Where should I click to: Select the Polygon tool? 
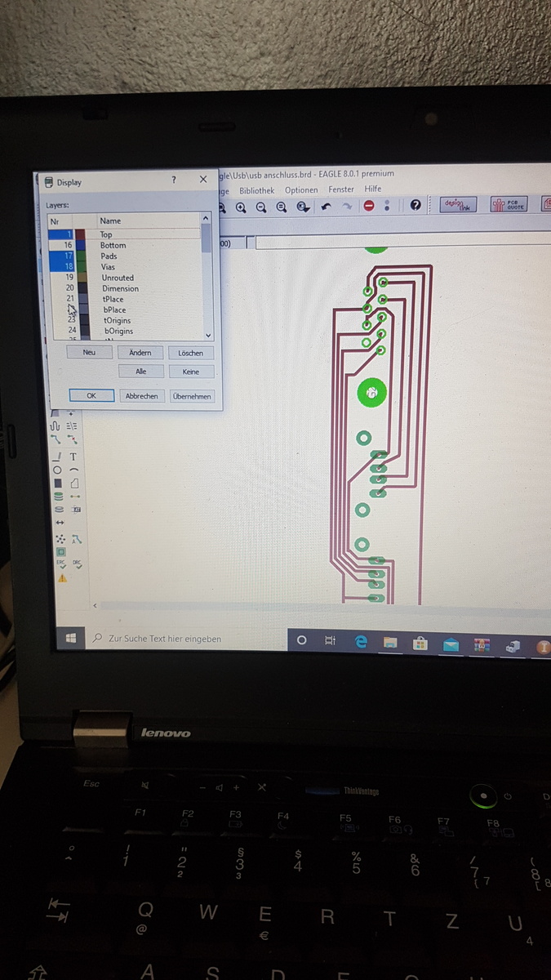pyautogui.click(x=75, y=483)
